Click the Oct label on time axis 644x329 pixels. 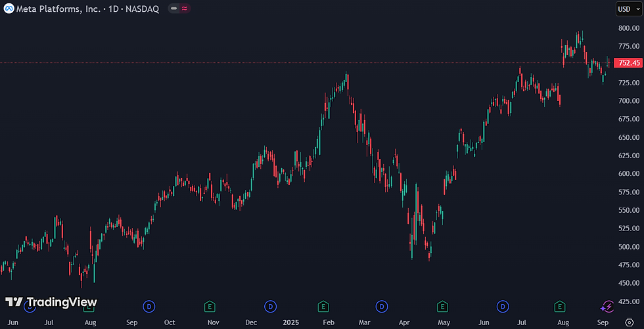pos(170,322)
